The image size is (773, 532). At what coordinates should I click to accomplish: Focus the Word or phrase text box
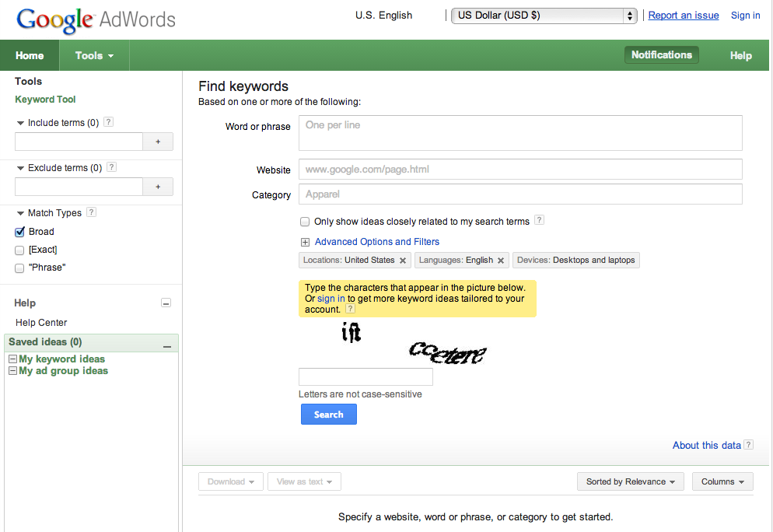tap(520, 133)
